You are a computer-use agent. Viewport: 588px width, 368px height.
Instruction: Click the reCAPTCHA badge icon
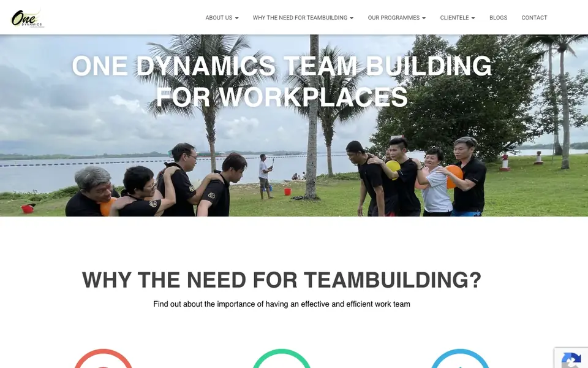[571, 360]
